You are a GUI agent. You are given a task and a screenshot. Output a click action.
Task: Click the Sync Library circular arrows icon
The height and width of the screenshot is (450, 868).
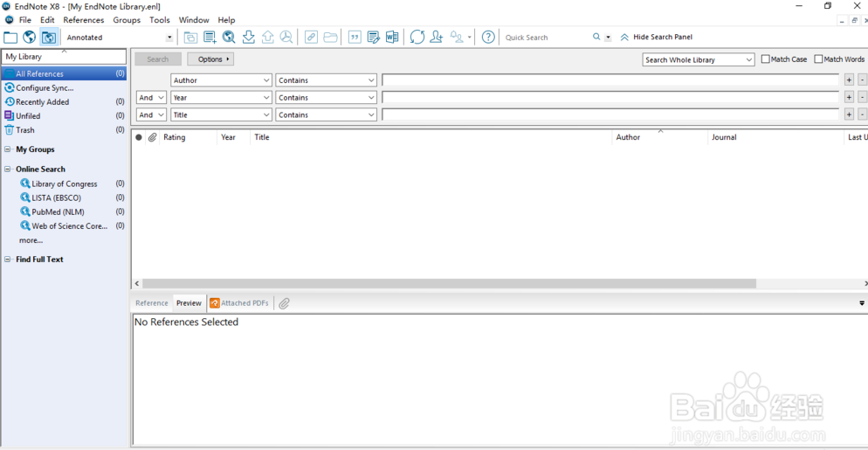pos(417,38)
